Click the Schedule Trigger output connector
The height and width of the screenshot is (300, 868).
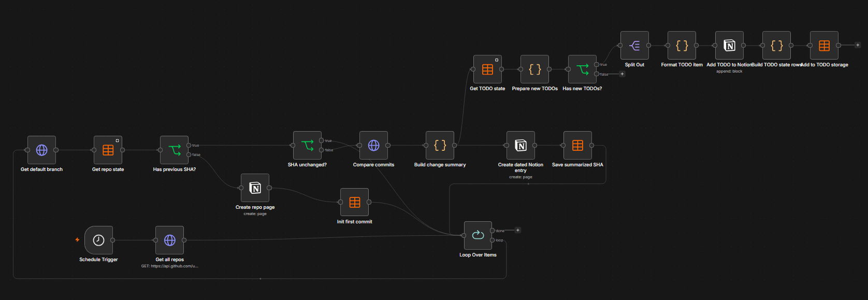113,240
